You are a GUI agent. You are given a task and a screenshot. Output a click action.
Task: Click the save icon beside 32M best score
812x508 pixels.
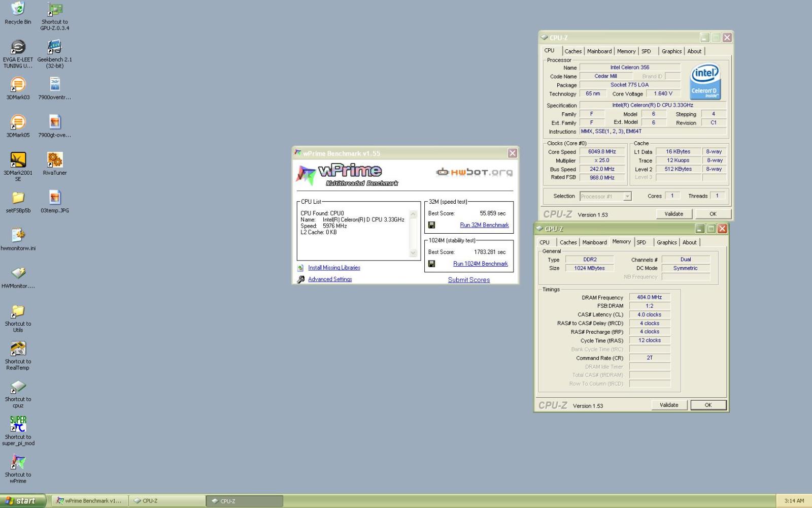(x=431, y=225)
